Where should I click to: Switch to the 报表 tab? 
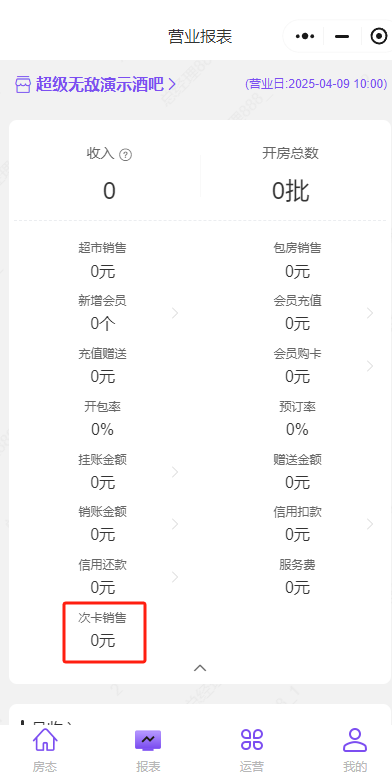tap(148, 750)
